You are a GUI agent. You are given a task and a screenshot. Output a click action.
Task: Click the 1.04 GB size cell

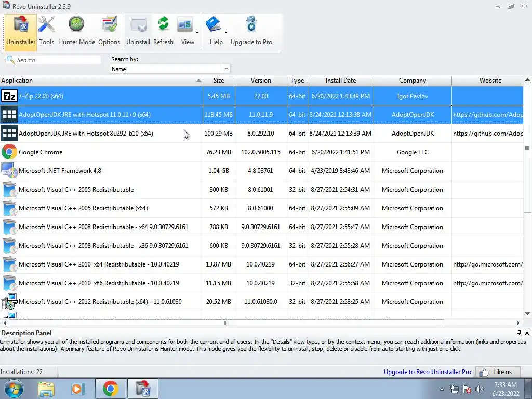[219, 170]
